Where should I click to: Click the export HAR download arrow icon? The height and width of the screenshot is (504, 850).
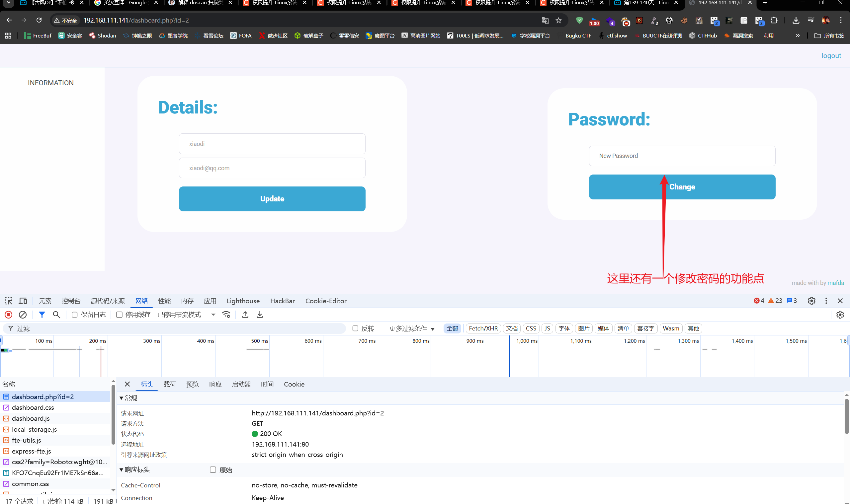[x=260, y=315]
